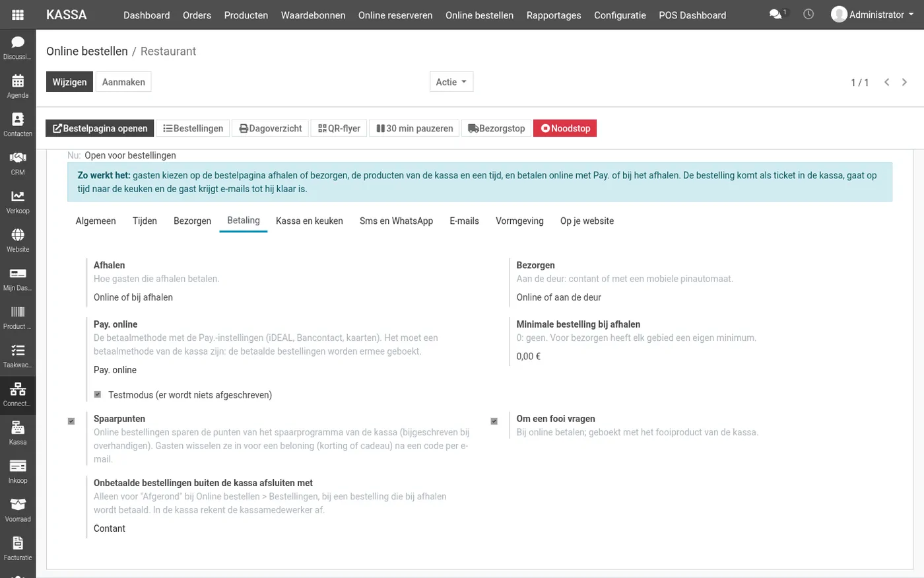Open the Bezorgstop button
Viewport: 924px width, 578px height.
(x=496, y=128)
